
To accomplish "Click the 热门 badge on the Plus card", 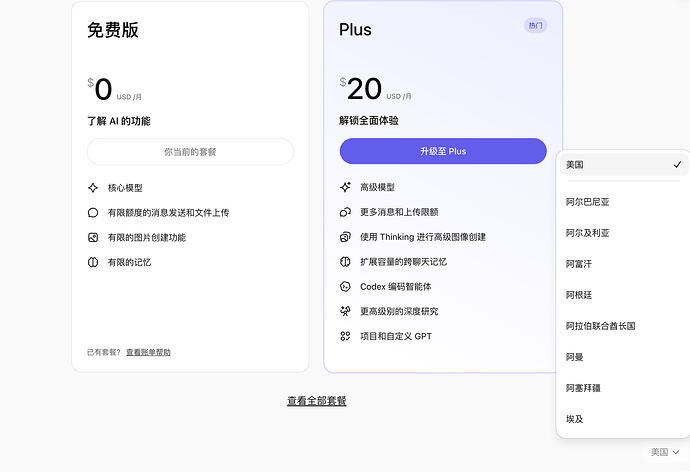I will click(535, 26).
